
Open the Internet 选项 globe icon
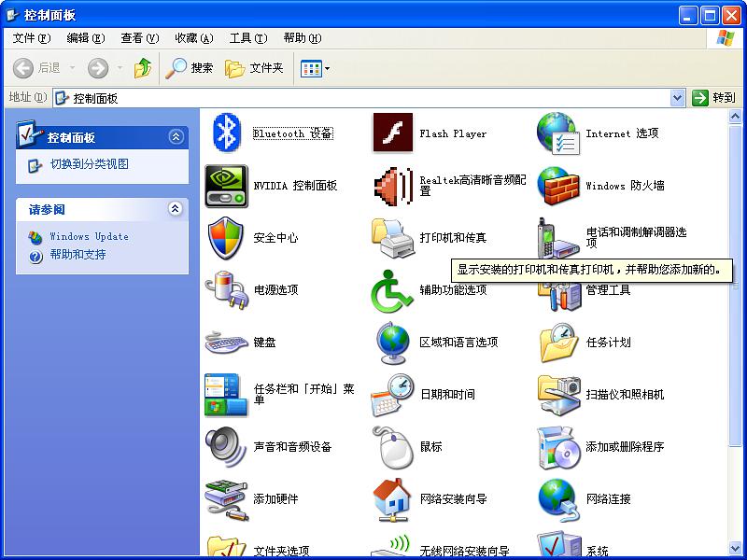pyautogui.click(x=558, y=133)
